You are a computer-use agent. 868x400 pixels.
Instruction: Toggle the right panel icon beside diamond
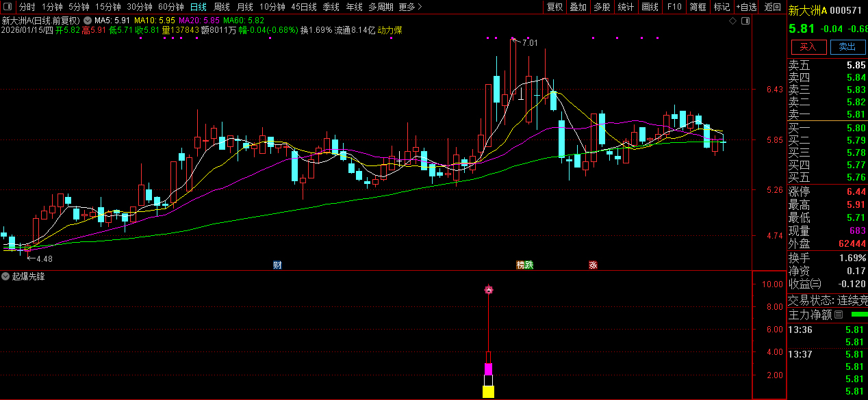click(x=745, y=21)
